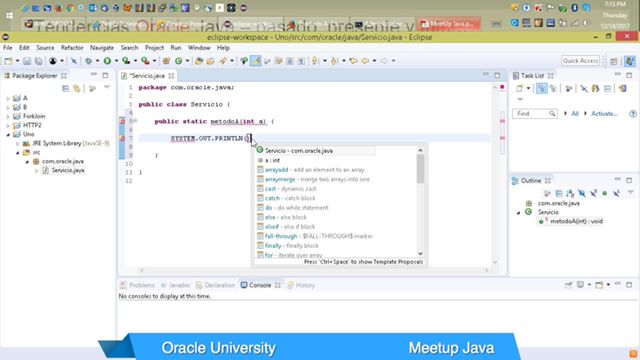Click the green Run button in toolbar

pyautogui.click(x=107, y=61)
